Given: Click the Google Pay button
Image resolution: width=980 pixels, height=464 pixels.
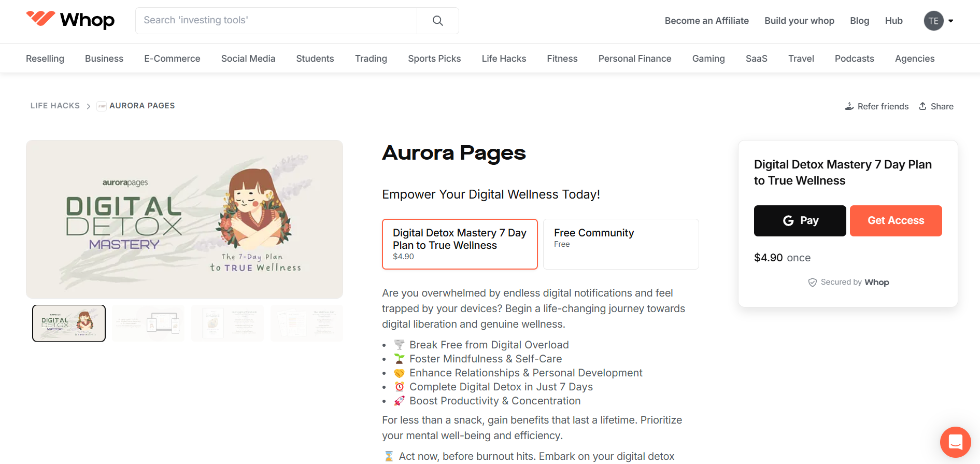Looking at the screenshot, I should (x=800, y=221).
